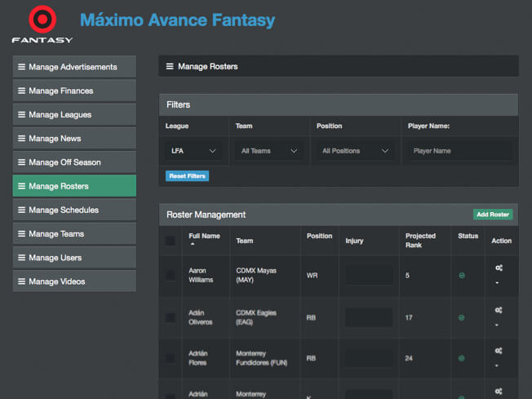Click the Position column header in roster table
The height and width of the screenshot is (399, 532).
[x=319, y=236]
